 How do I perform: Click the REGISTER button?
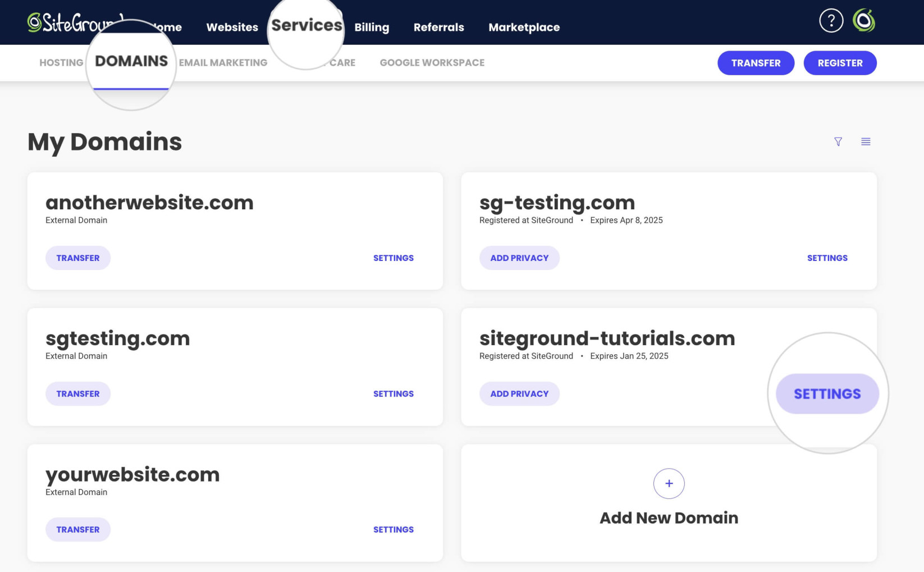click(840, 63)
